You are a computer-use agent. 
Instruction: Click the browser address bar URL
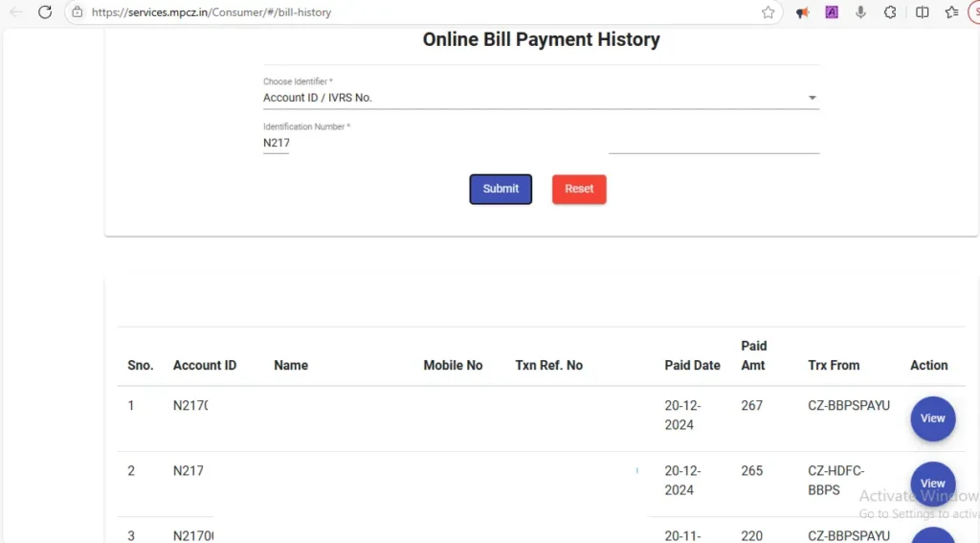(x=211, y=12)
